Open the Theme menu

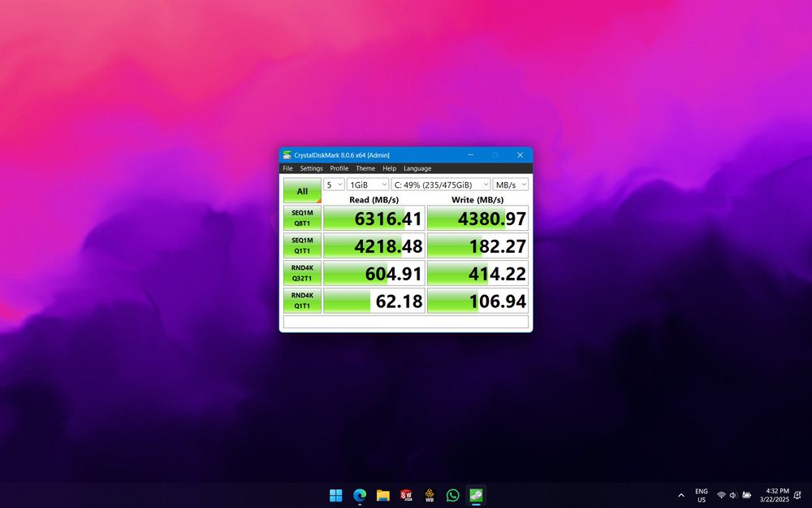pyautogui.click(x=365, y=168)
